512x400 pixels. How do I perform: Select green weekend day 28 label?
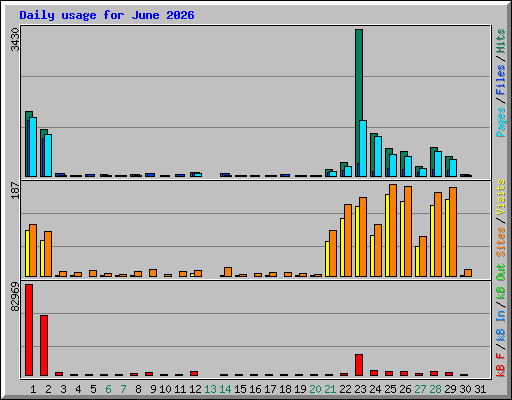click(x=435, y=389)
